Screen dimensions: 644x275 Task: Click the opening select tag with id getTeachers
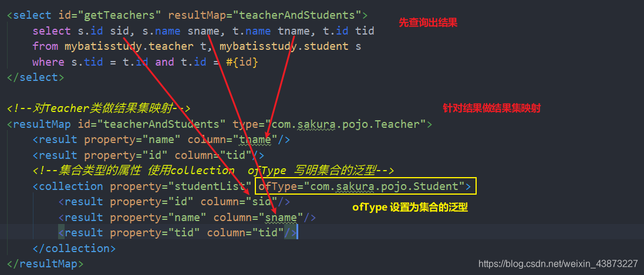(187, 15)
